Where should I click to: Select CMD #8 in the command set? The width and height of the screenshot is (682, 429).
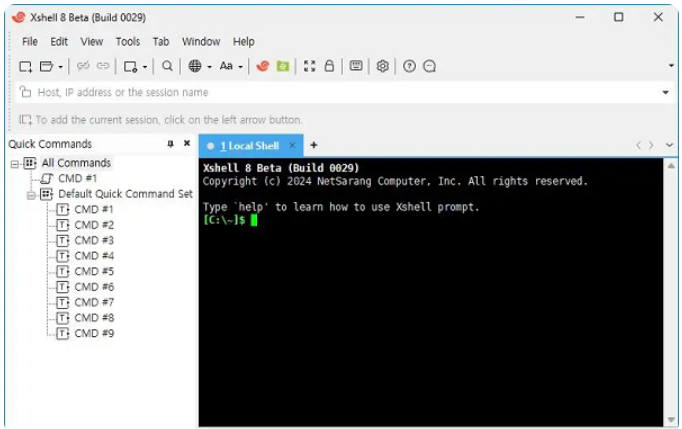[x=94, y=318]
